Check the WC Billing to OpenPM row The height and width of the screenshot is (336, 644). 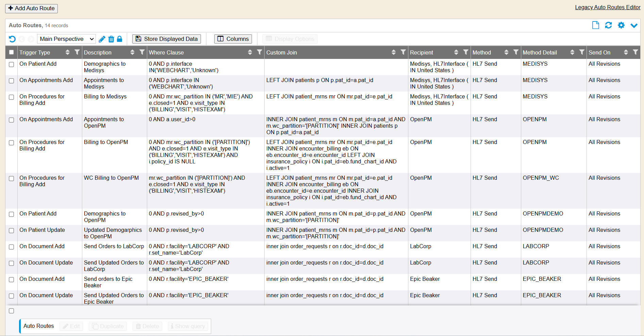[12, 178]
